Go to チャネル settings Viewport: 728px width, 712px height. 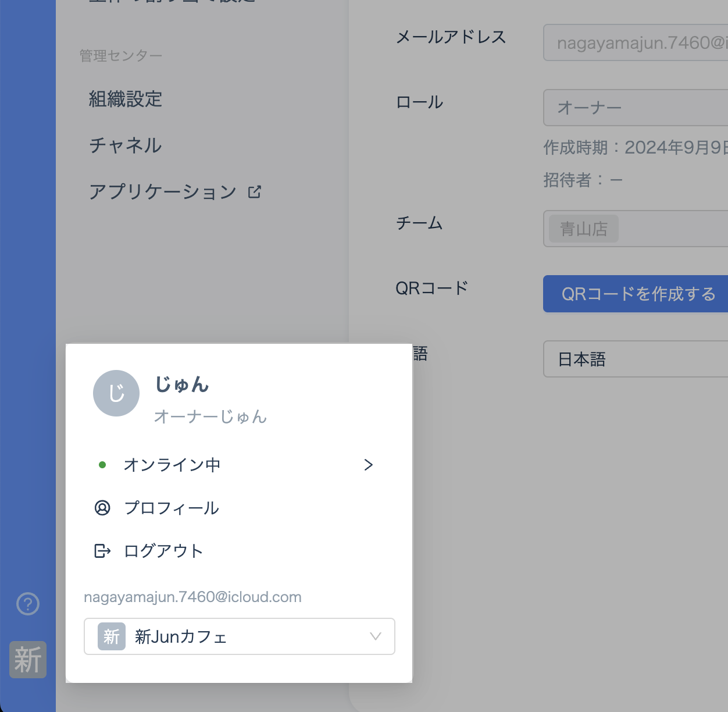126,145
